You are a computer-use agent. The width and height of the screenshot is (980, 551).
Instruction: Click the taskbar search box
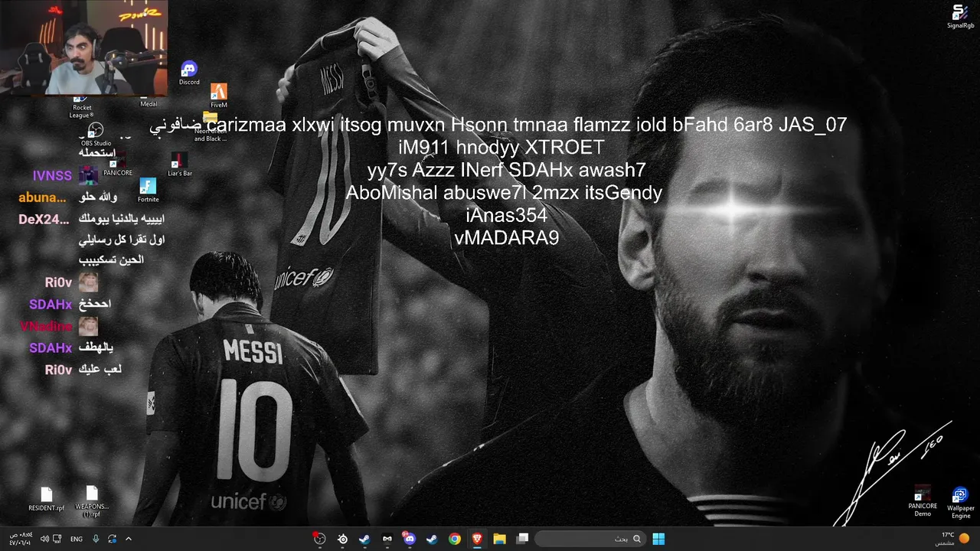(589, 539)
